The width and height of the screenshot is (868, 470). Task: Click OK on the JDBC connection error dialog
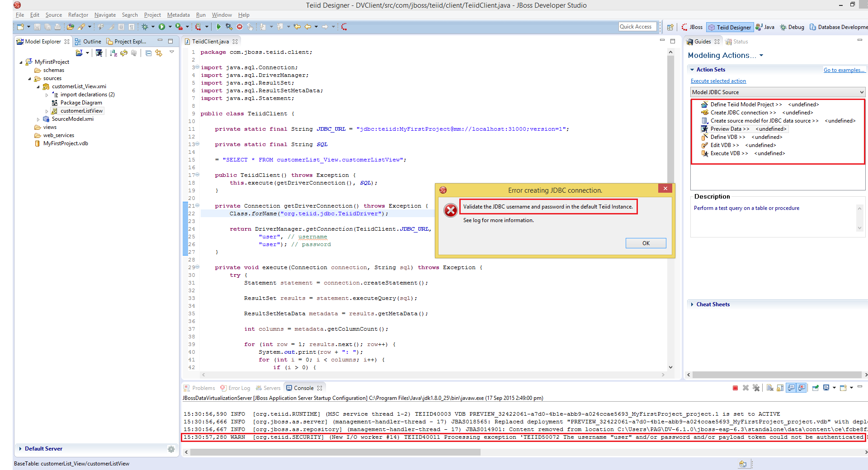pyautogui.click(x=646, y=243)
